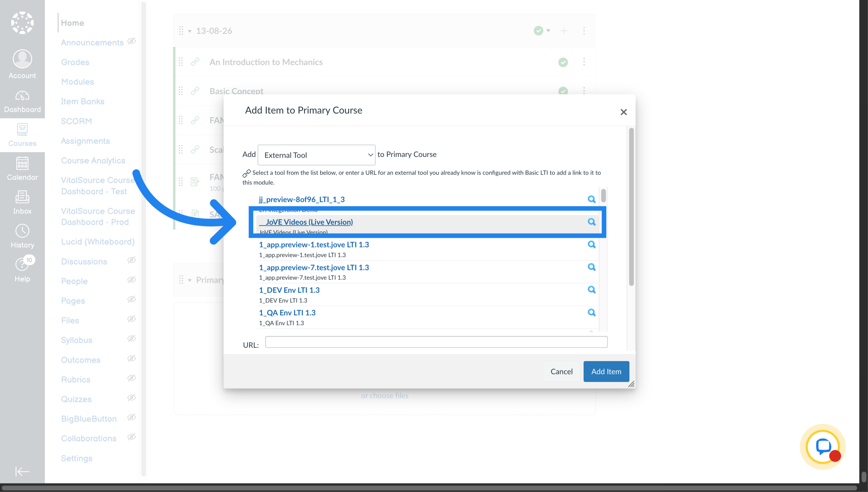
Task: Click link icon beside An Introduction to Mechanics
Action: pos(195,62)
